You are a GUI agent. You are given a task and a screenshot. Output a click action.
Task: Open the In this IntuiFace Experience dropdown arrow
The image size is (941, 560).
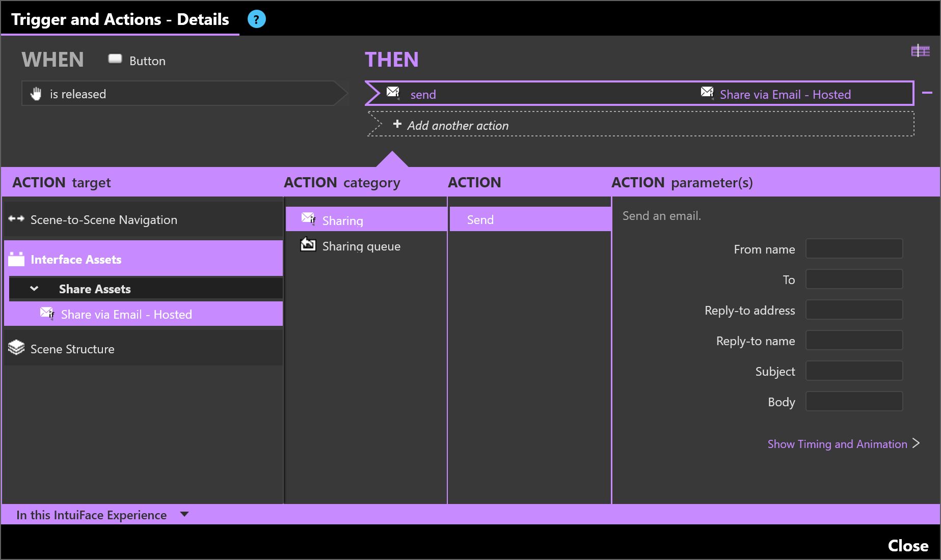pyautogui.click(x=184, y=515)
